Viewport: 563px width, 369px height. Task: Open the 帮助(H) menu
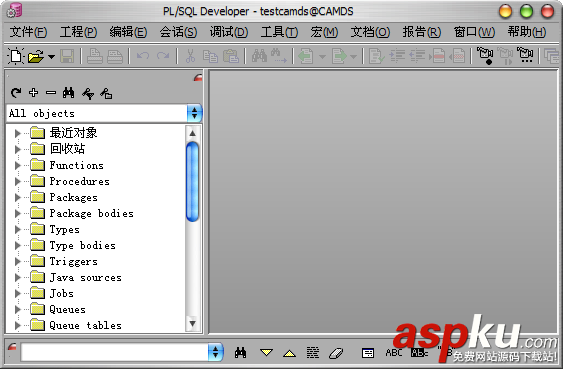pos(527,32)
